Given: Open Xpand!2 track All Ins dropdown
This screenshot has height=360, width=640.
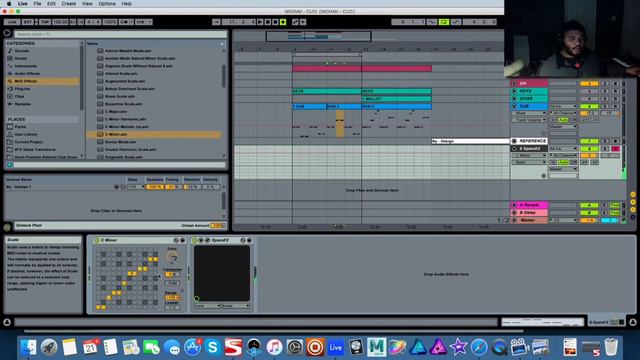Looking at the screenshot, I should pos(563,149).
